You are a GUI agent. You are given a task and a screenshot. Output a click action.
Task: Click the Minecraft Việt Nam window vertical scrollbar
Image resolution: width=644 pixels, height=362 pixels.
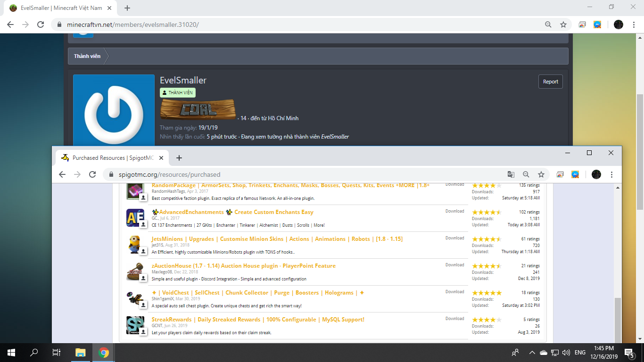(640, 152)
